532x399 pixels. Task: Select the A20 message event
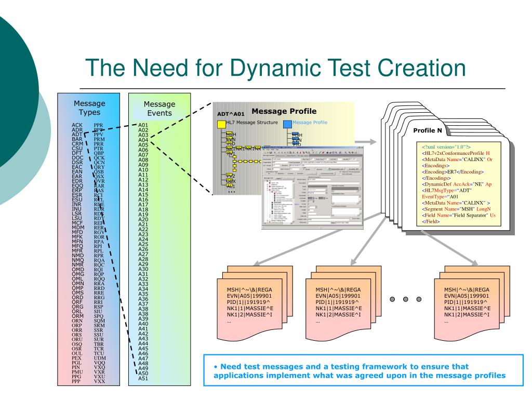[x=143, y=220]
